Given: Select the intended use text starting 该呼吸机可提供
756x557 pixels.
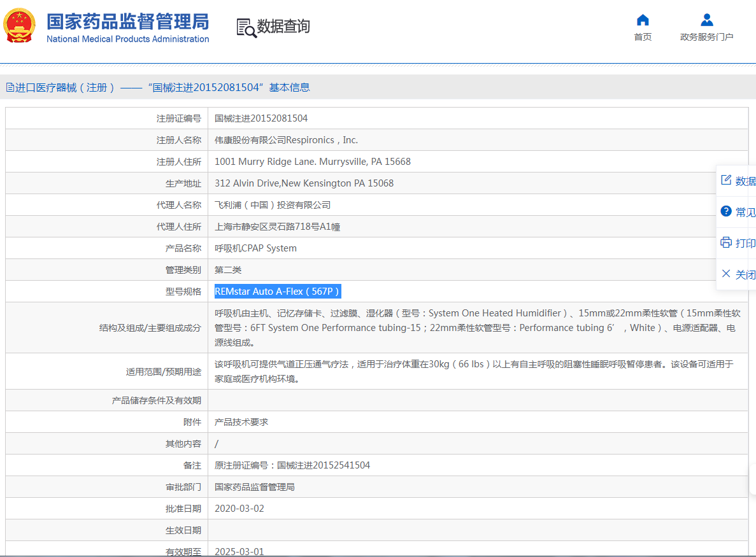Looking at the screenshot, I should (474, 372).
